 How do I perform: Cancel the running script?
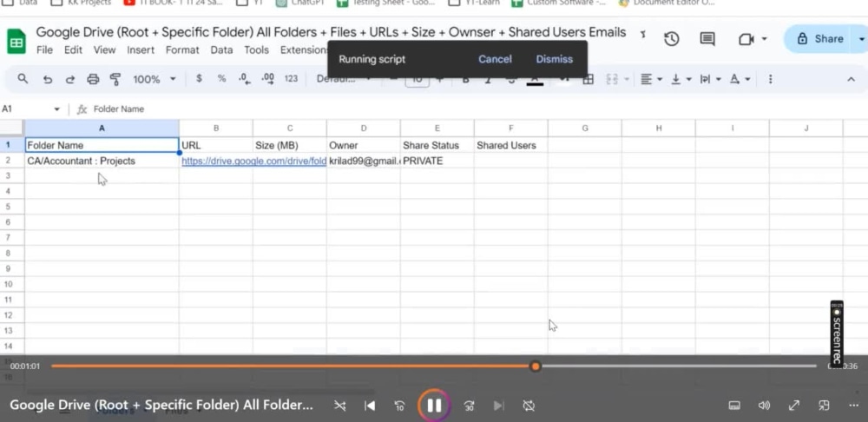[x=495, y=59]
